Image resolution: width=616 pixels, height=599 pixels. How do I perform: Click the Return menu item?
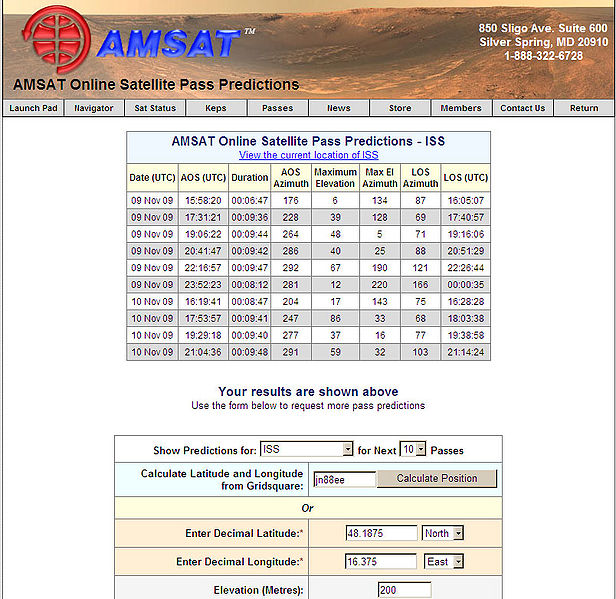point(584,108)
